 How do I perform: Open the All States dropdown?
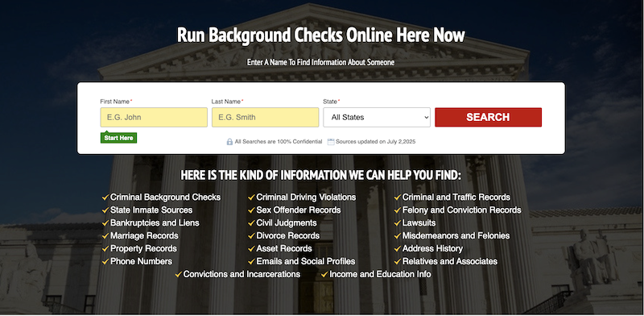(x=377, y=117)
